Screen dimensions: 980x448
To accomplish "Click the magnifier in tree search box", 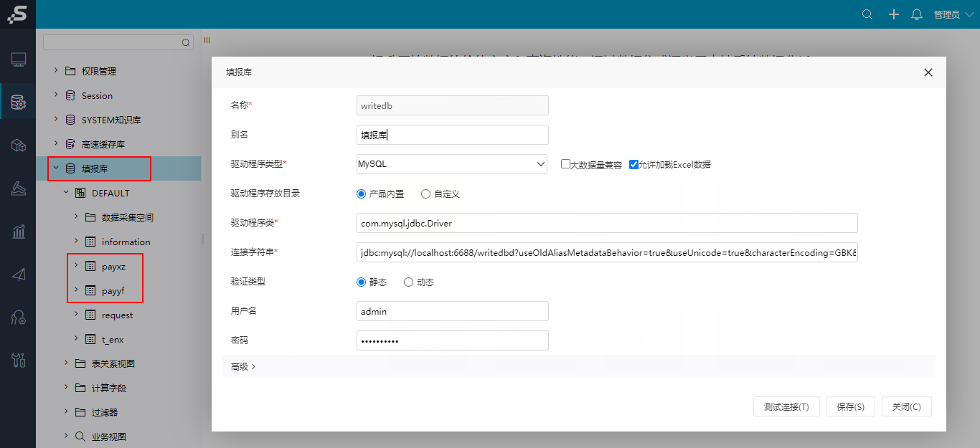I will click(186, 43).
